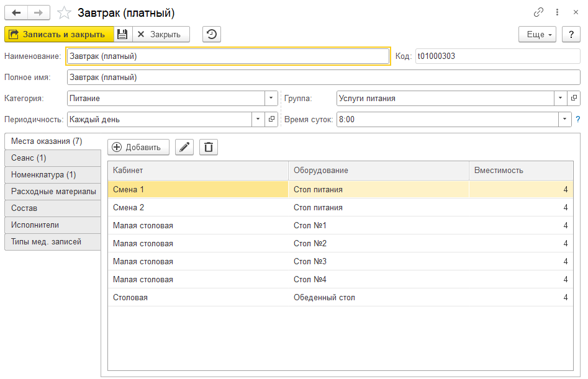Copy link using the chain icon
The height and width of the screenshot is (379, 588).
point(538,12)
